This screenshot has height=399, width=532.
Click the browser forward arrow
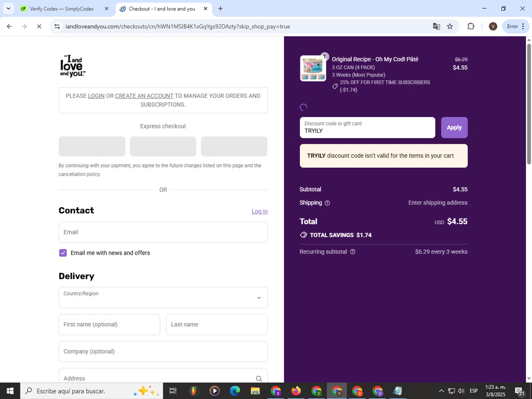click(24, 26)
